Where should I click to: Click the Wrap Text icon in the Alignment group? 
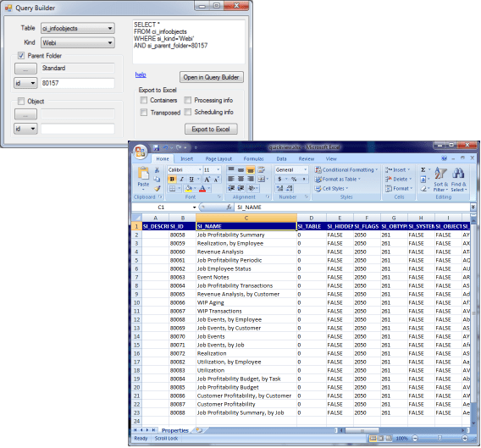pyautogui.click(x=261, y=169)
